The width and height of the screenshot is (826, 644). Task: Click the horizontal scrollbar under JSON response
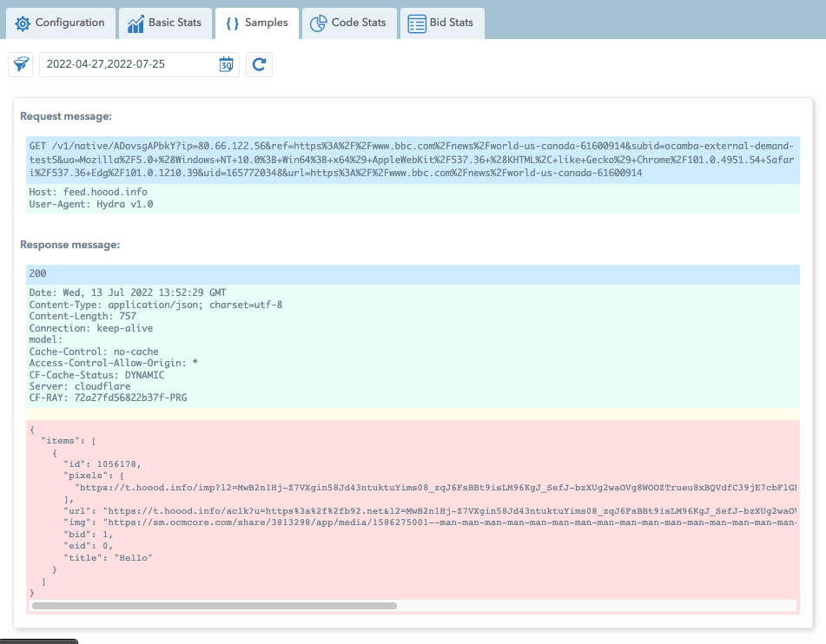coord(214,606)
